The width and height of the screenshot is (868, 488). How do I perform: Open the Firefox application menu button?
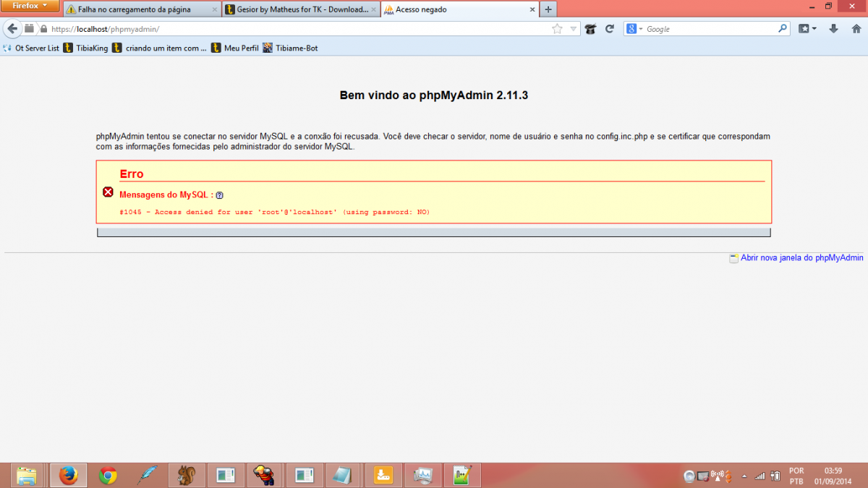pyautogui.click(x=30, y=6)
